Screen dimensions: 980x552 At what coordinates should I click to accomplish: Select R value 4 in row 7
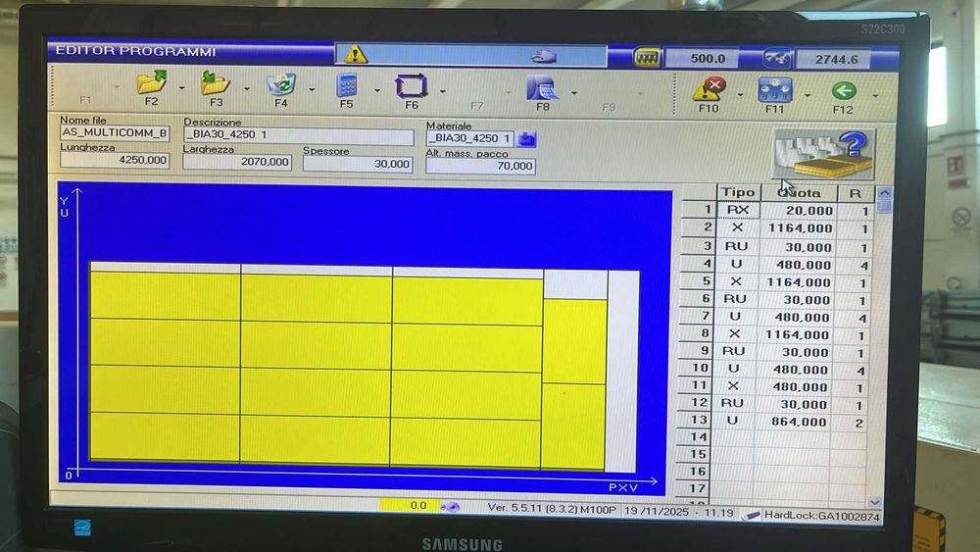coord(852,319)
